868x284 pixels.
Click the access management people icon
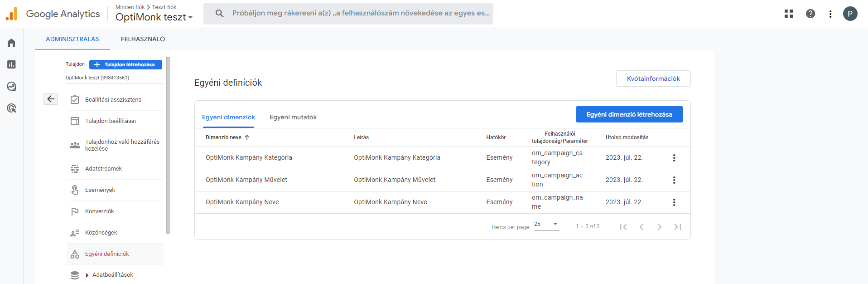pos(75,145)
